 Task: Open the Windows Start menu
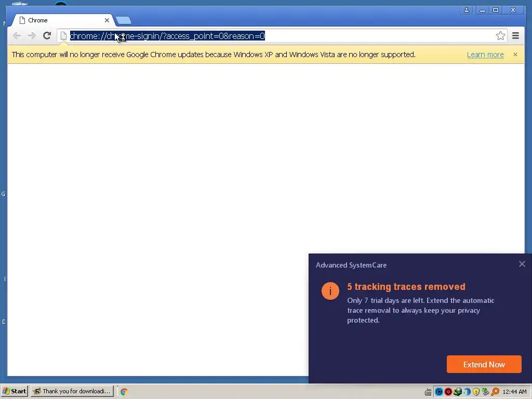pyautogui.click(x=14, y=391)
